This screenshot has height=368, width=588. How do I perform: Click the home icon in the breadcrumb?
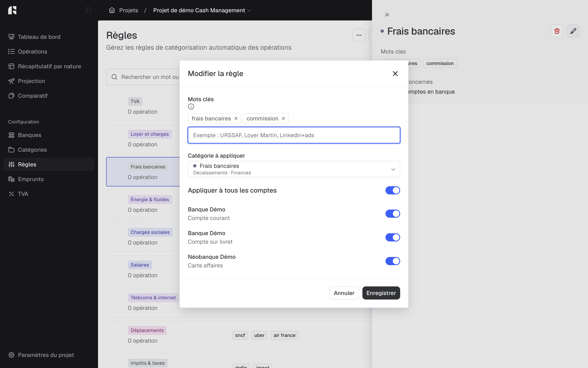pyautogui.click(x=112, y=10)
